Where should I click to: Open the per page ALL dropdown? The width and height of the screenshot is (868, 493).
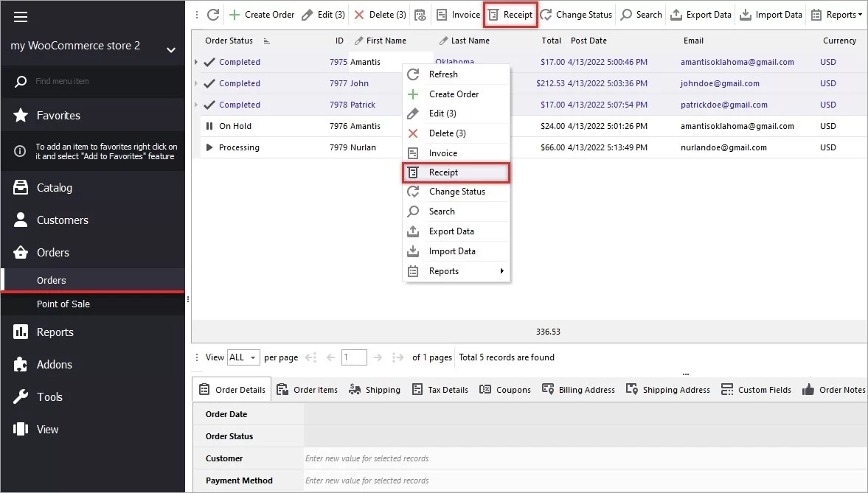pos(243,357)
